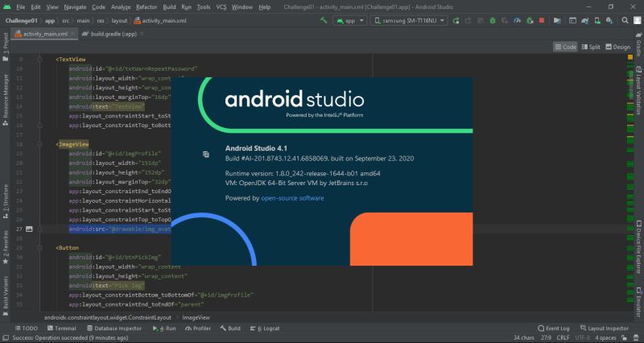Click the tool window quick access icon bottom-left
The image size is (644, 343).
tap(6, 337)
